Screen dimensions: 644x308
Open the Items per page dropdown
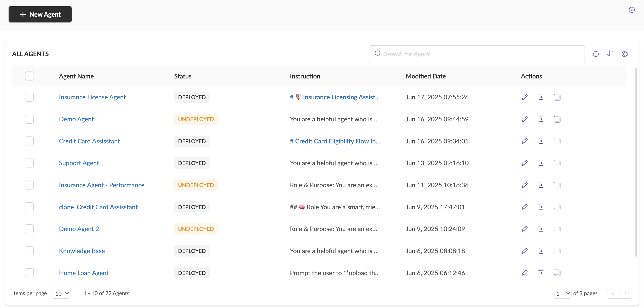[61, 293]
